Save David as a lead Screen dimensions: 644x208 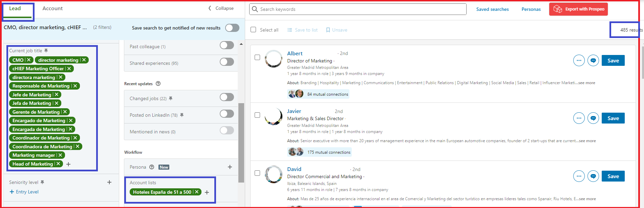(x=613, y=176)
